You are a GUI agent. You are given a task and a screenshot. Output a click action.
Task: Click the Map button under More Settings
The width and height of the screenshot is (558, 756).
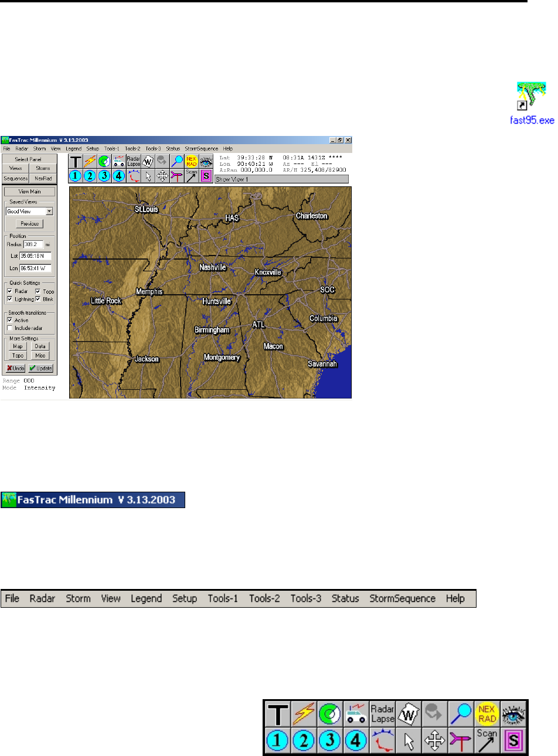click(x=18, y=346)
